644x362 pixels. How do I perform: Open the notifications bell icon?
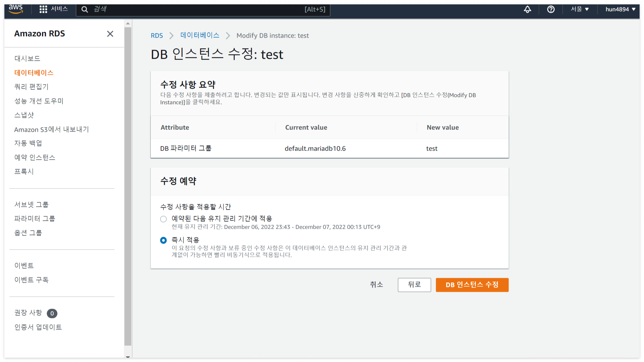[x=527, y=9]
